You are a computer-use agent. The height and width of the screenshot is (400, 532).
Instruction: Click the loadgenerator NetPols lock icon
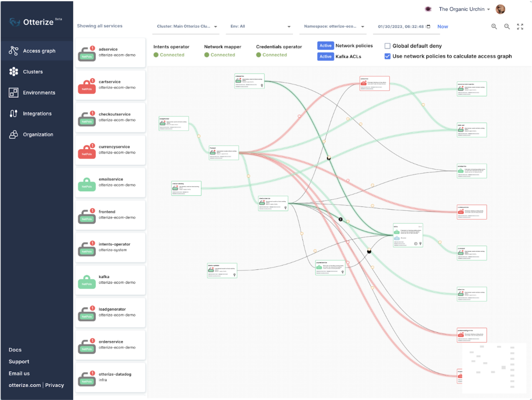[87, 314]
